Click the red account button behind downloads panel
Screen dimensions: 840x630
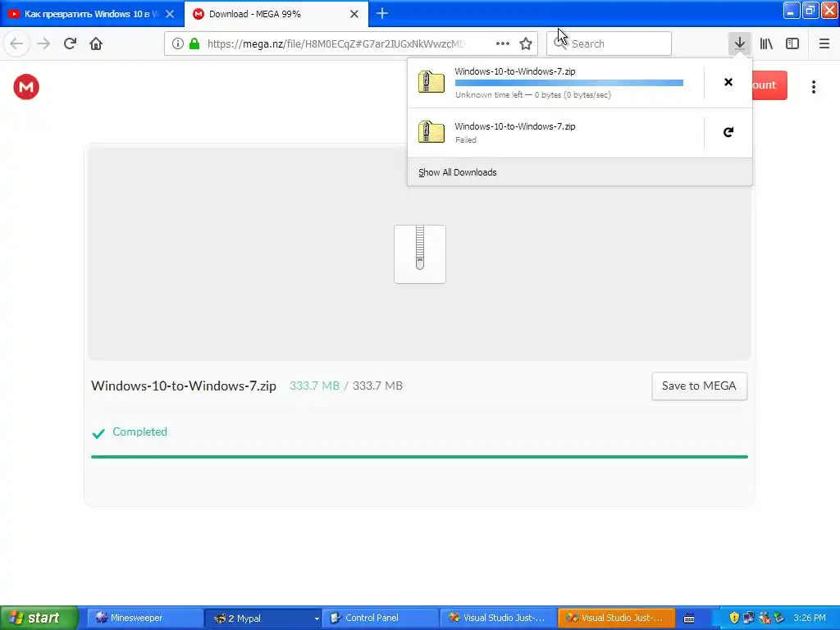(769, 85)
